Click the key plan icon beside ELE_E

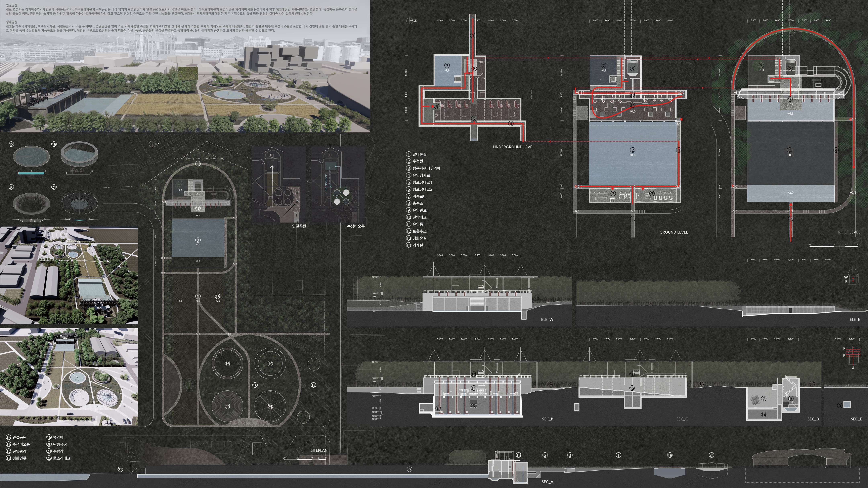[x=853, y=279]
